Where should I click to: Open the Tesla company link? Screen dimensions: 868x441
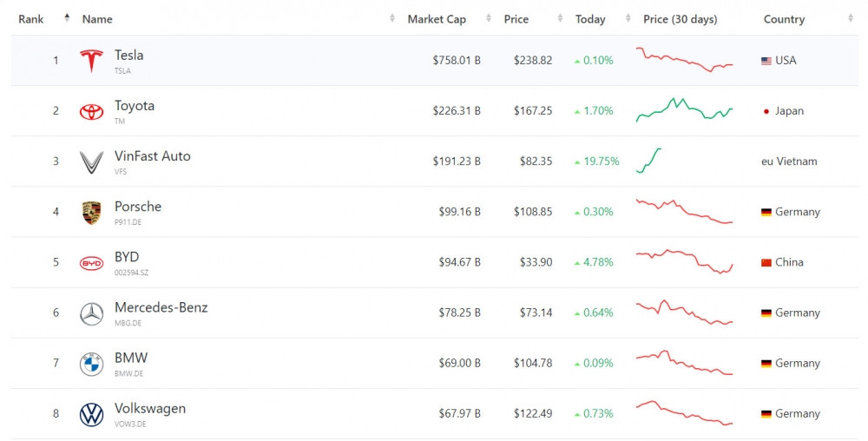click(129, 55)
